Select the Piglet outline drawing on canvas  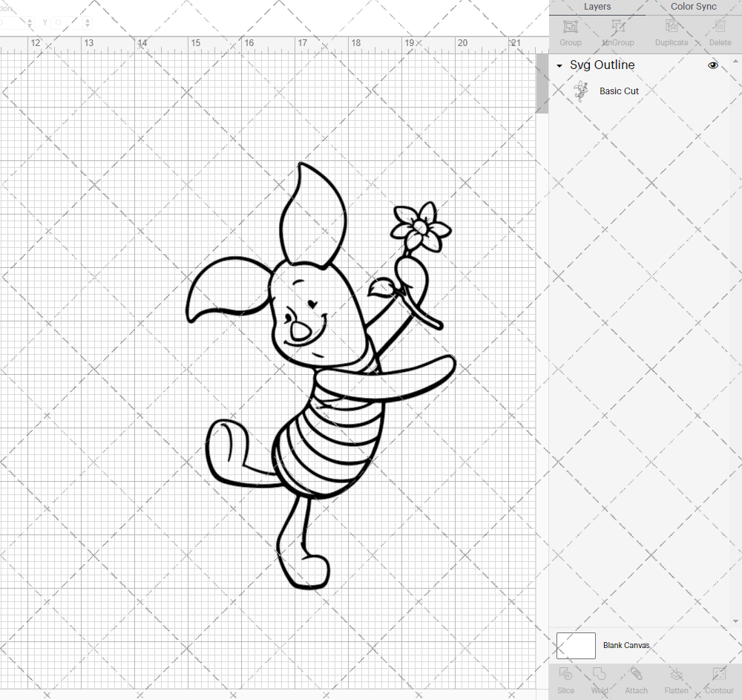[321, 376]
